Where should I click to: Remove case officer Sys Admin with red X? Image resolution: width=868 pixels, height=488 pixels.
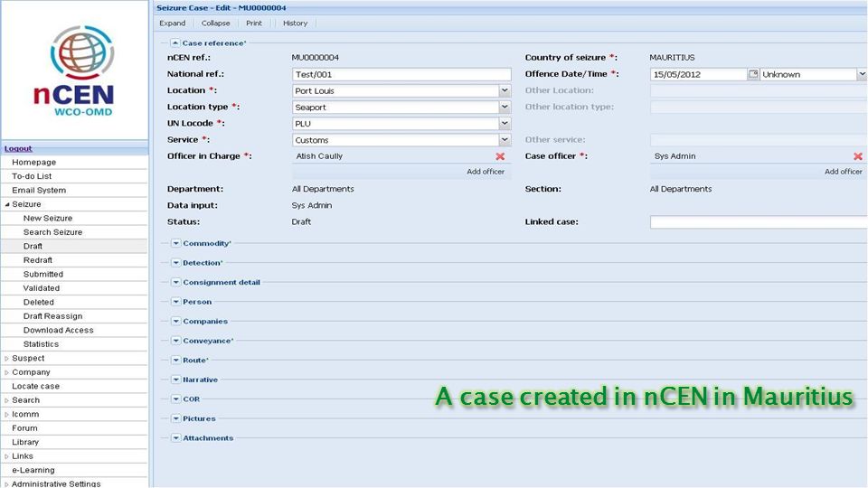click(x=857, y=156)
